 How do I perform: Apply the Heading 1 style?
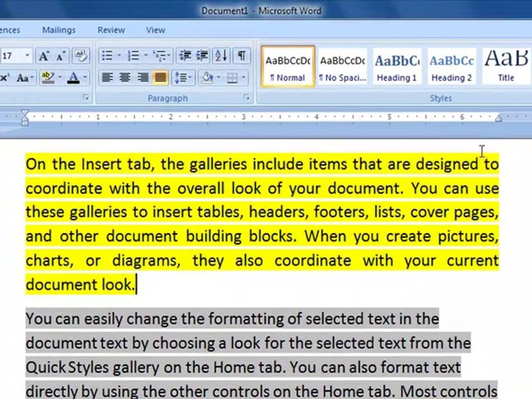[397, 67]
